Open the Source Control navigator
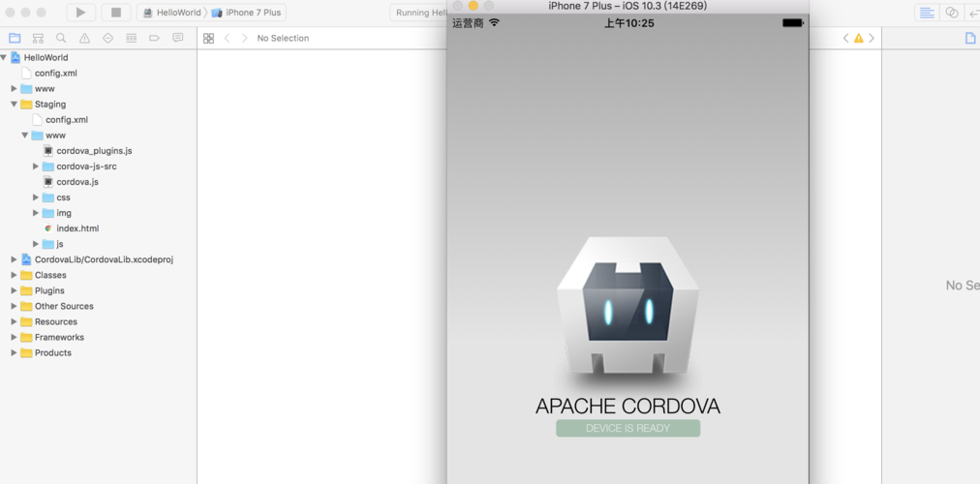980x484 pixels. tap(38, 38)
